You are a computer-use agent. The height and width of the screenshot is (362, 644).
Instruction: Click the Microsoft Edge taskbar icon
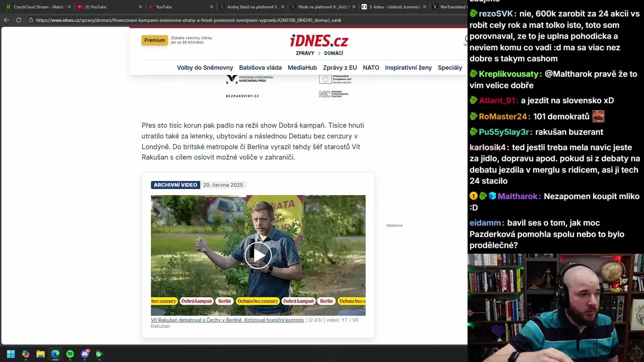click(55, 354)
